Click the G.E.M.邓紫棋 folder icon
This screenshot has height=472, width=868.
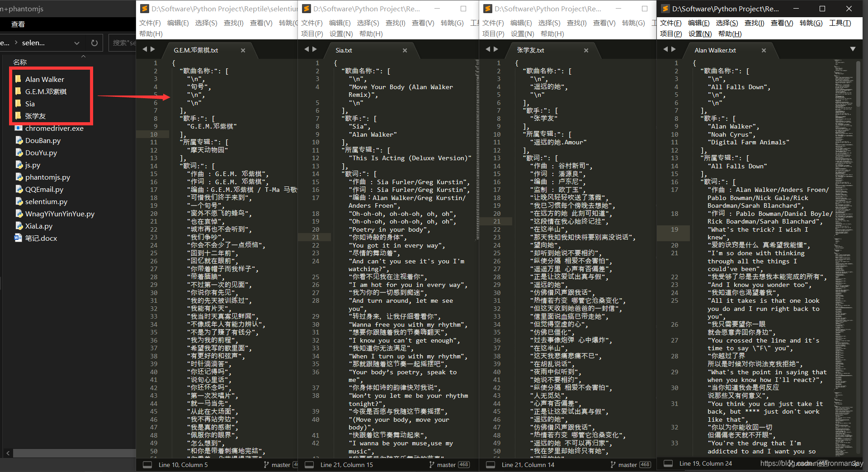point(18,91)
